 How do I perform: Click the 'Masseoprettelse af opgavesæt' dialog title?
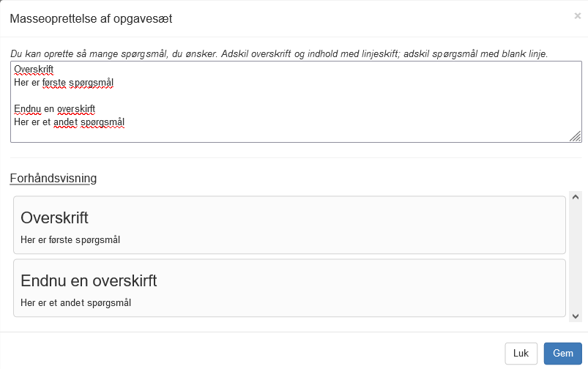coord(91,18)
